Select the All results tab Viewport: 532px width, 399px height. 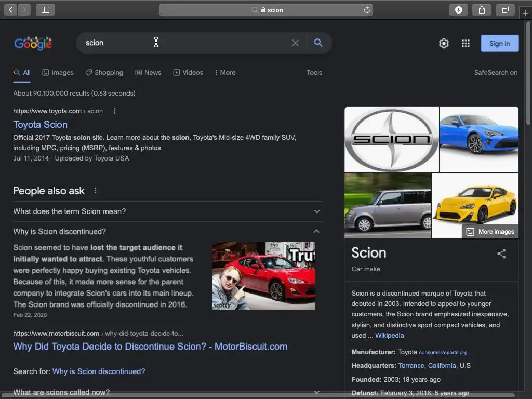[x=22, y=72]
